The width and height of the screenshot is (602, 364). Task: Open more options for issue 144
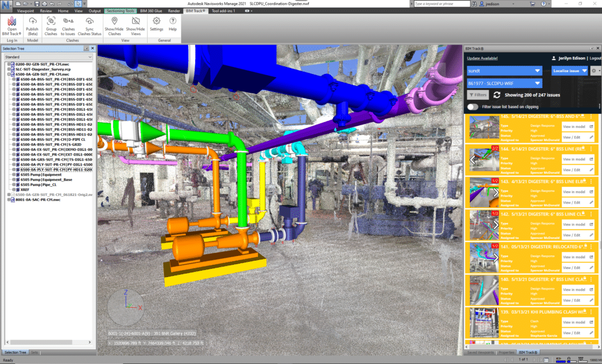coord(591,149)
